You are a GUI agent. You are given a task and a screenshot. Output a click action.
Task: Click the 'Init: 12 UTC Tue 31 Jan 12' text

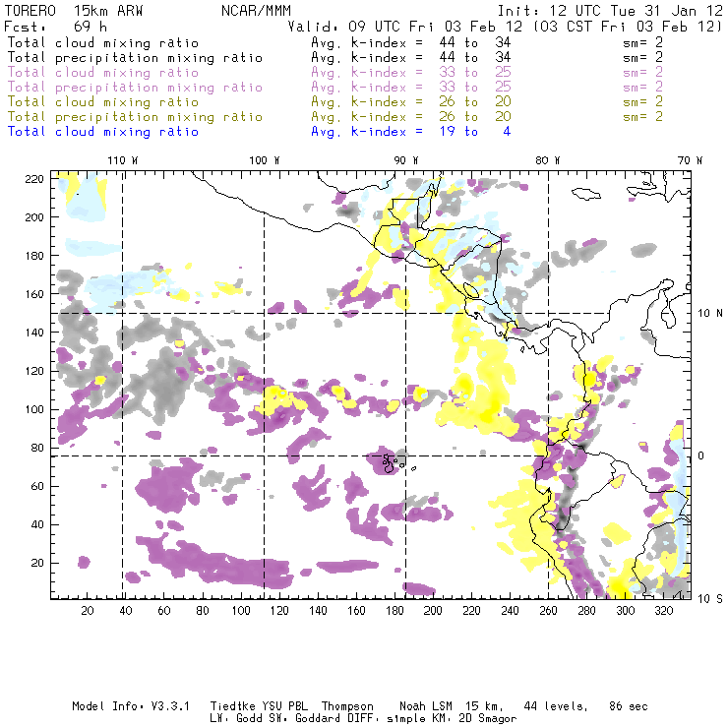pyautogui.click(x=610, y=11)
